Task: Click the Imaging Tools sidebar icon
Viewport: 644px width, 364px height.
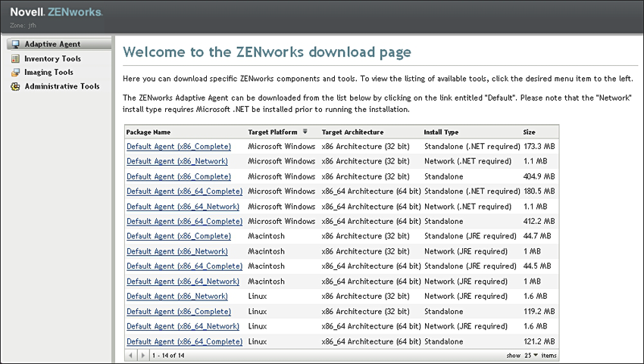Action: (x=15, y=73)
